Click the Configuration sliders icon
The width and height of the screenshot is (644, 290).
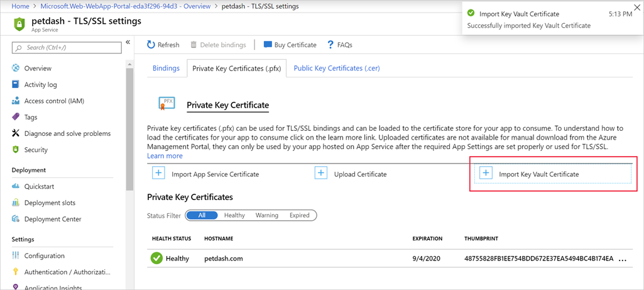[x=16, y=255]
